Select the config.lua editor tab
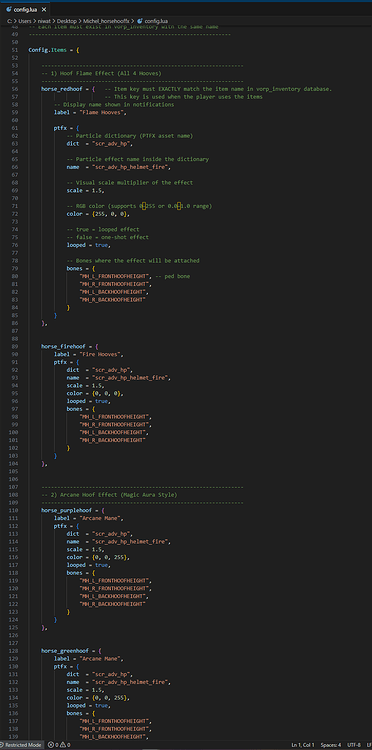This screenshot has width=372, height=750. [25, 9]
